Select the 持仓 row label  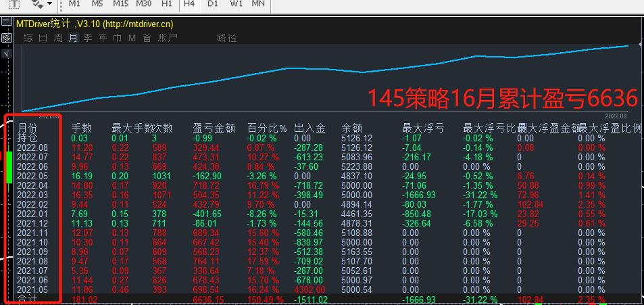(28, 138)
